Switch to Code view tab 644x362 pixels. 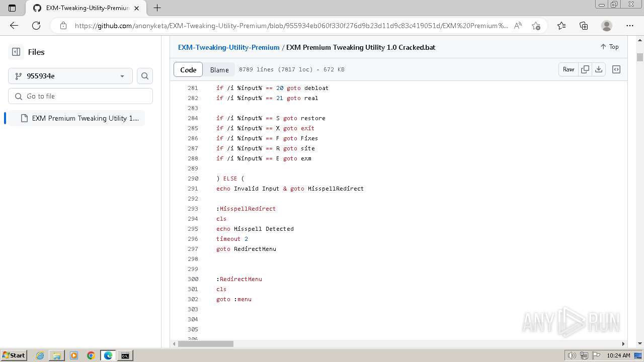click(x=188, y=70)
